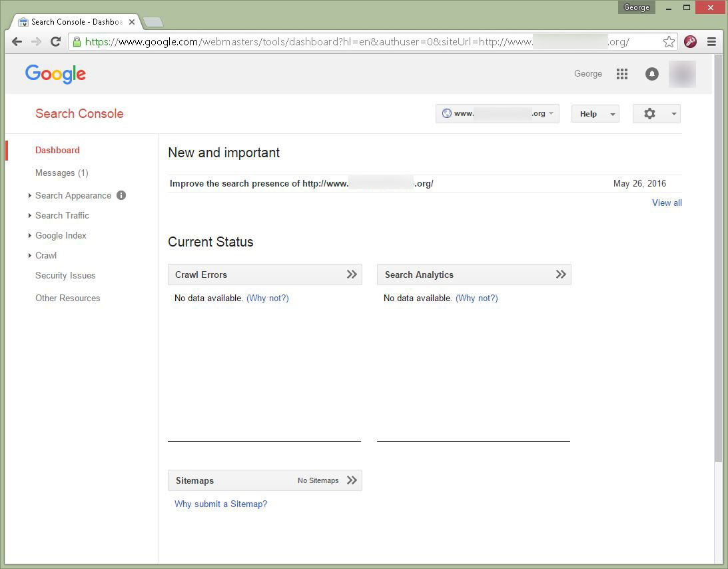This screenshot has height=569, width=728.
Task: Click Why not? under Search Analytics
Action: [x=477, y=298]
